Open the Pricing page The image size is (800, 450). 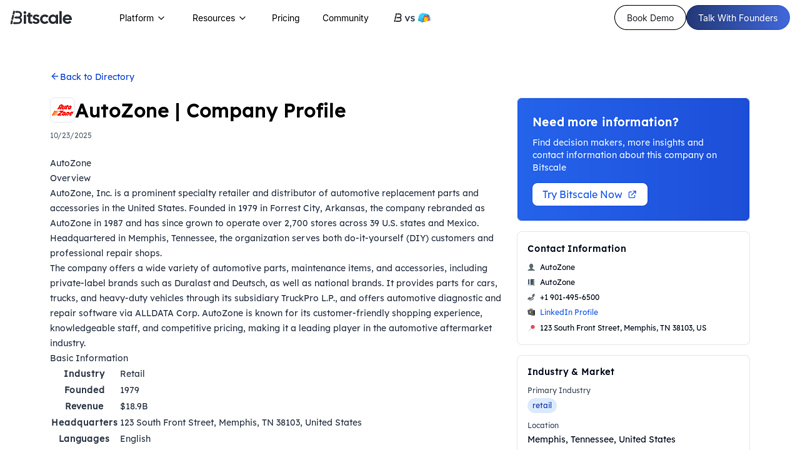tap(285, 18)
